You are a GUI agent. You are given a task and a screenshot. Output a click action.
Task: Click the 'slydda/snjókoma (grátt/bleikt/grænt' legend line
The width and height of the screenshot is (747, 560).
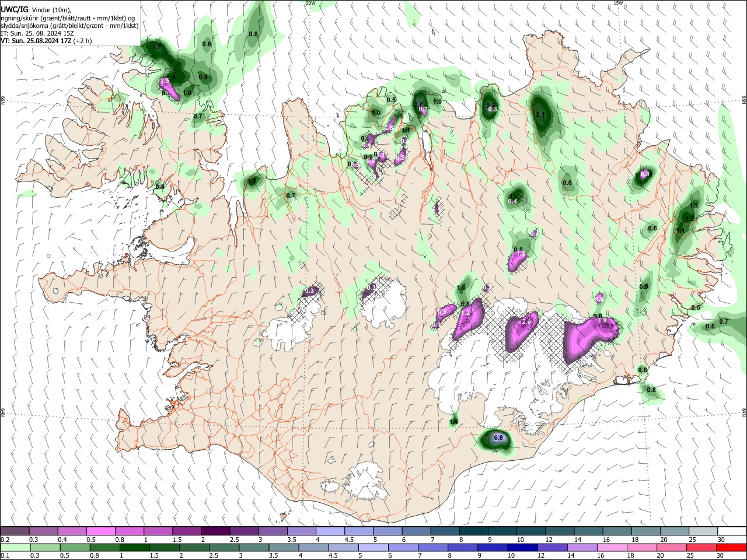coord(69,26)
